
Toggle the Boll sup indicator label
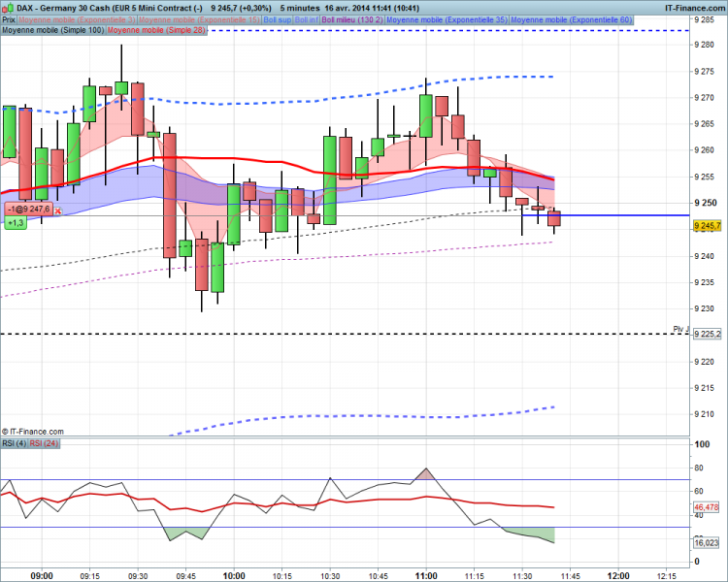coord(278,20)
